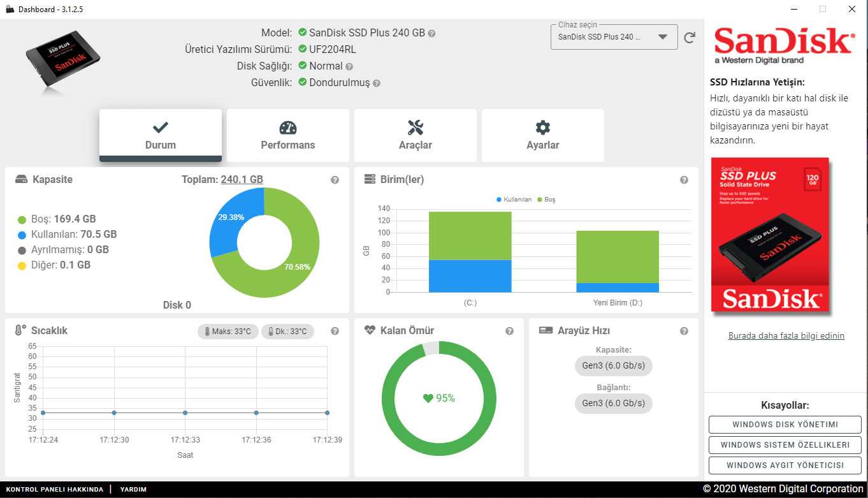Click the refresh icon beside device selector
This screenshot has width=868, height=498.
tap(690, 38)
